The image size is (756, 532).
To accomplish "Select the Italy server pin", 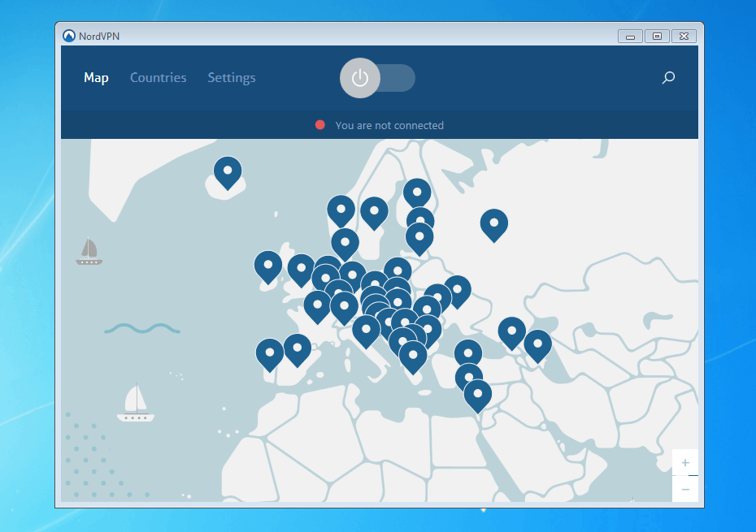I will tap(367, 331).
